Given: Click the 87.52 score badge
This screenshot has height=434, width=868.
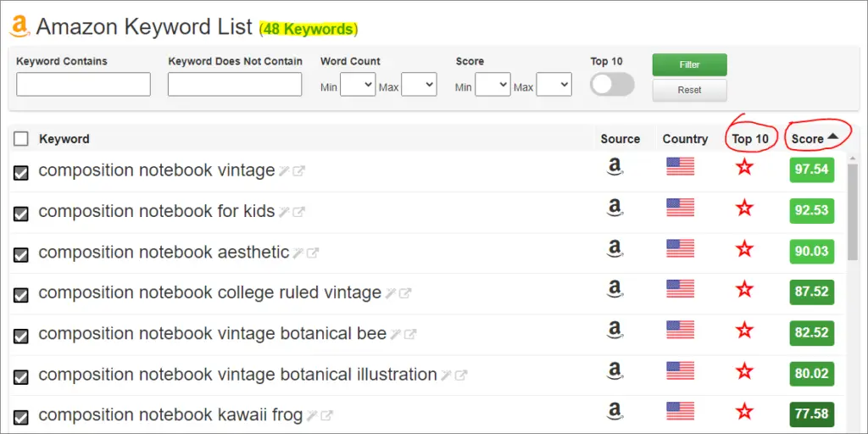Looking at the screenshot, I should (811, 292).
